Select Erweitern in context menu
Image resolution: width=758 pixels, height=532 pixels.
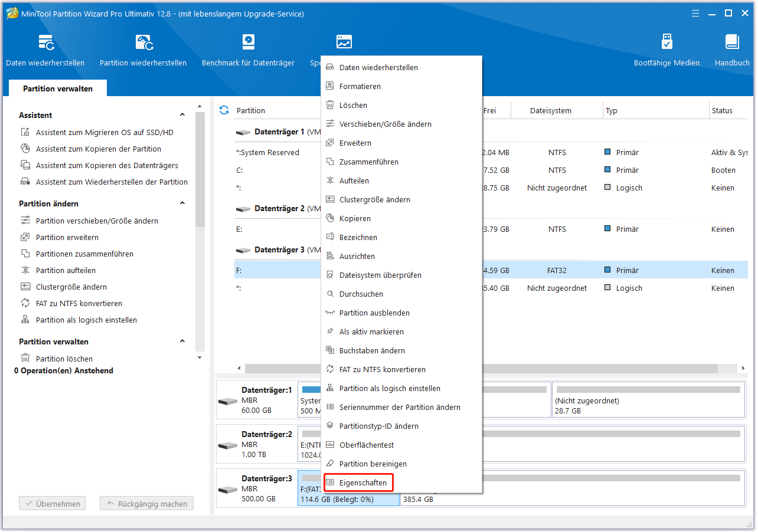tap(401, 143)
